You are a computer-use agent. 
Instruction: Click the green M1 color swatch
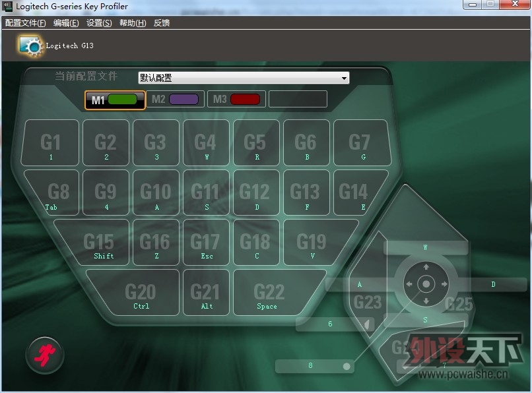pos(123,100)
